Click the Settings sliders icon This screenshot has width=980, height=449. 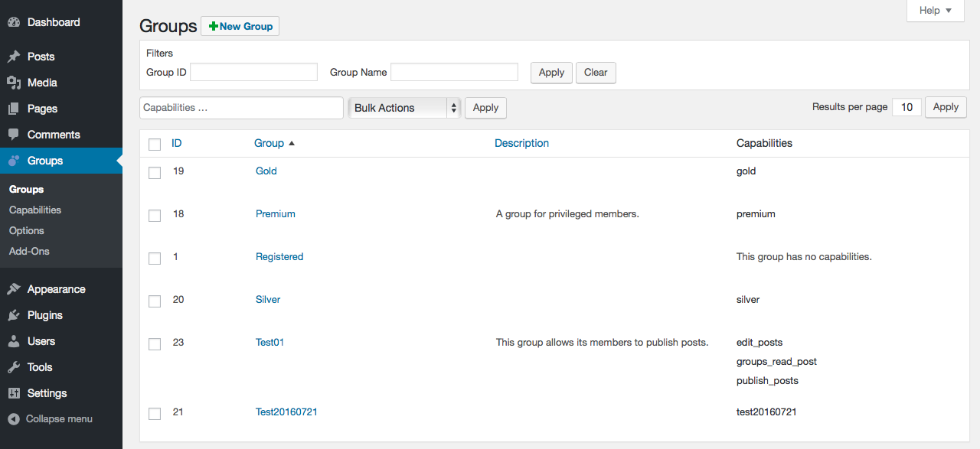point(14,393)
